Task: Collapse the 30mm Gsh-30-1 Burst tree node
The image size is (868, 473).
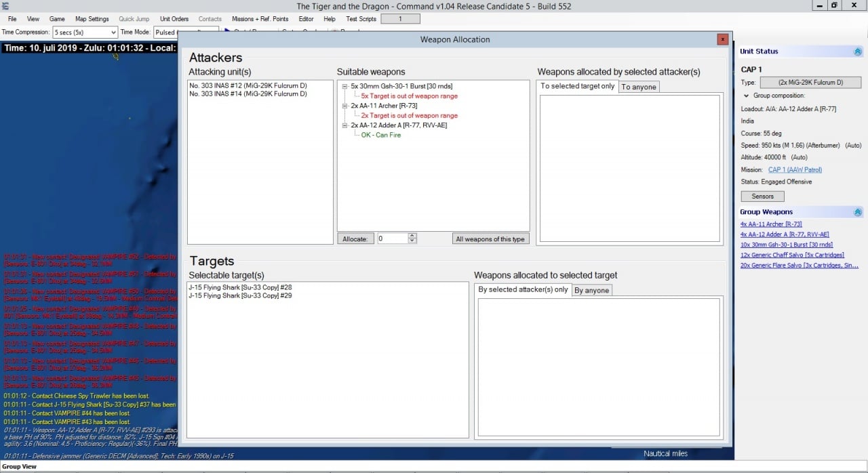Action: click(345, 87)
